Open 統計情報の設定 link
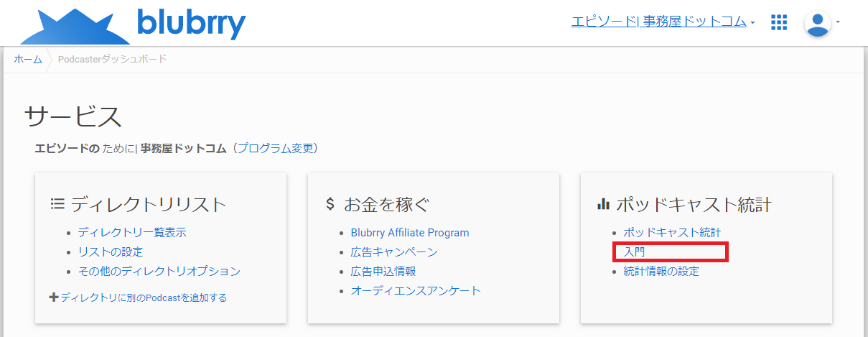Viewport: 868px width, 337px height. click(661, 271)
